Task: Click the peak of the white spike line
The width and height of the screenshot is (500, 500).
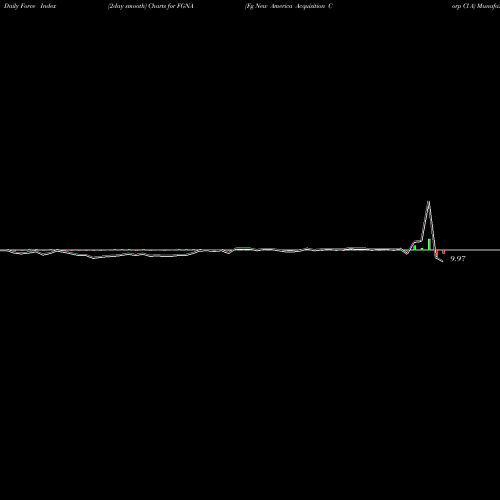Action: [x=429, y=201]
